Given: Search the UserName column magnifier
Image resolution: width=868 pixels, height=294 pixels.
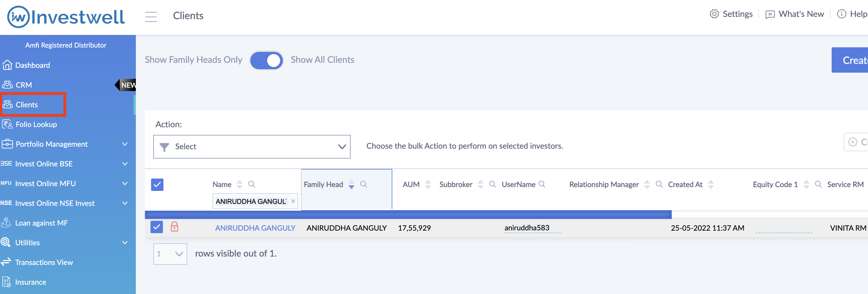Looking at the screenshot, I should pos(542,184).
